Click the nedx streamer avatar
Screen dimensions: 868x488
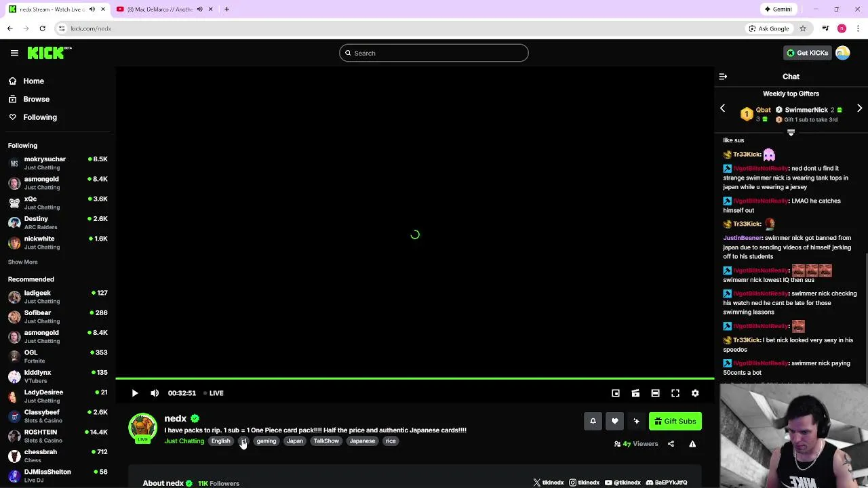pyautogui.click(x=142, y=428)
